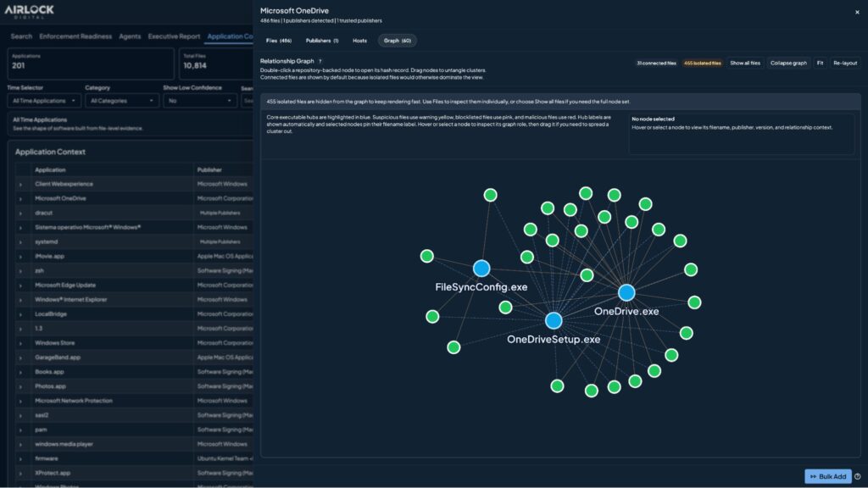Open the Executive Report tab

(x=174, y=36)
